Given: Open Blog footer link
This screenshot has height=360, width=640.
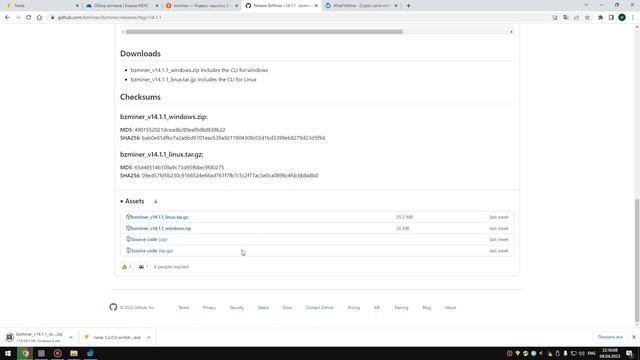Looking at the screenshot, I should point(427,308).
